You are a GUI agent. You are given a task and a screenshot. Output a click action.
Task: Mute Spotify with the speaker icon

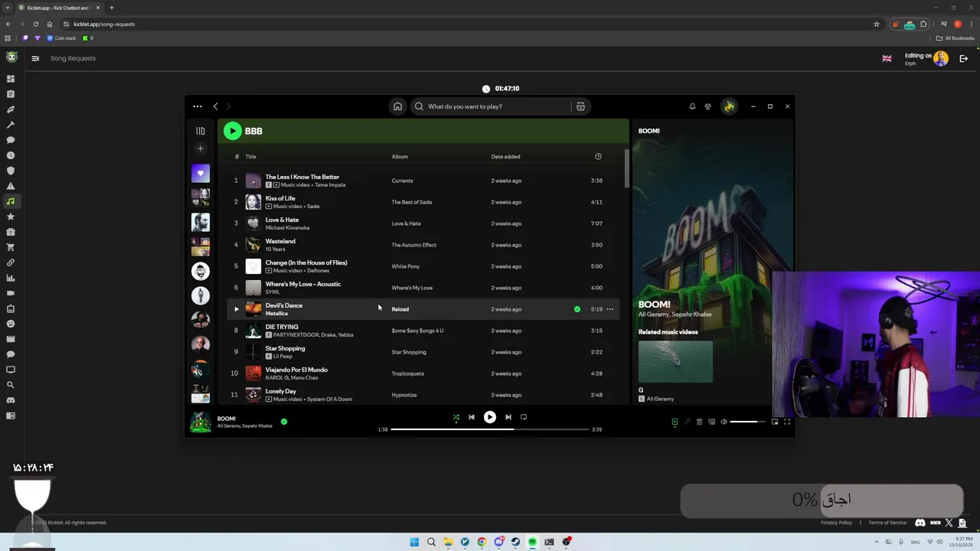pyautogui.click(x=724, y=422)
